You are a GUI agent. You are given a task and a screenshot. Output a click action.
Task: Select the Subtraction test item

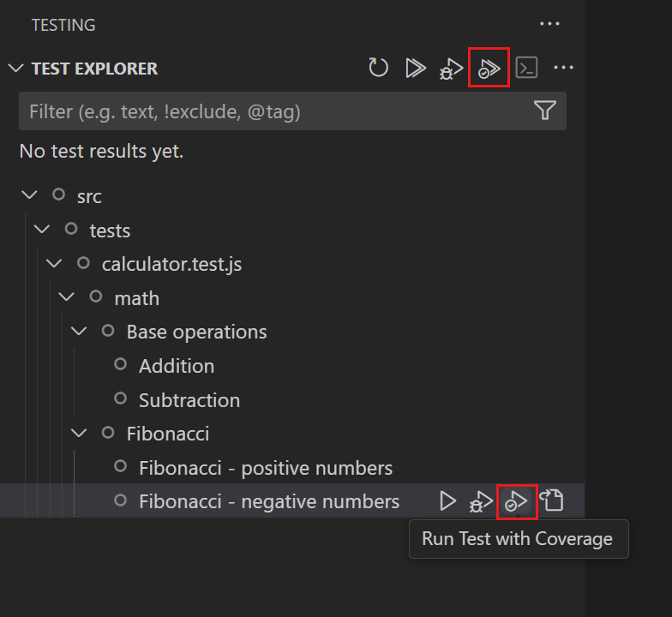(189, 400)
